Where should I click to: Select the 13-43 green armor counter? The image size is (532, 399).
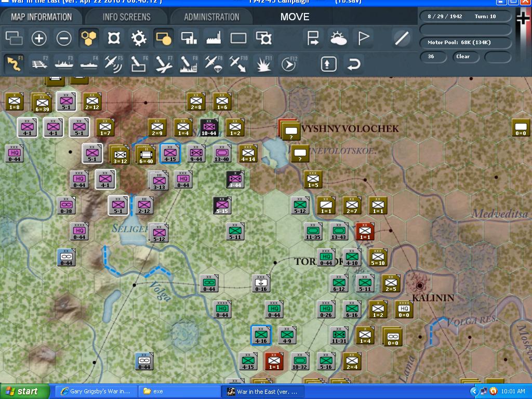(x=339, y=231)
